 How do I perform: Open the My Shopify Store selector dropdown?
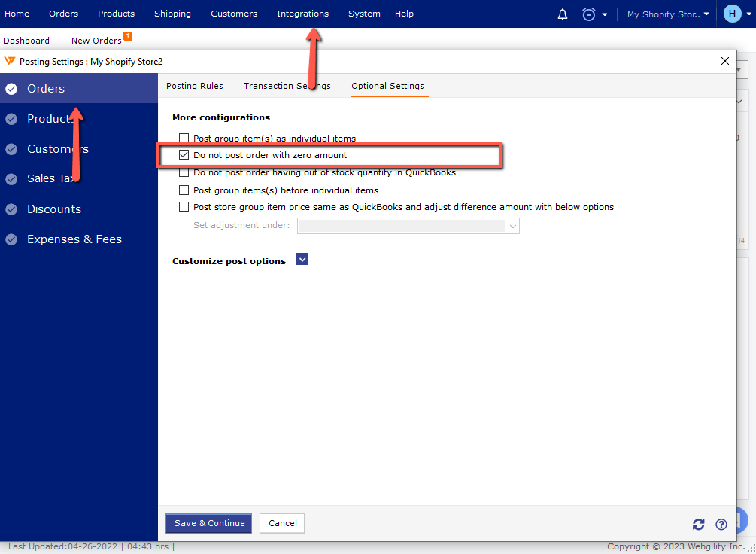pyautogui.click(x=668, y=14)
